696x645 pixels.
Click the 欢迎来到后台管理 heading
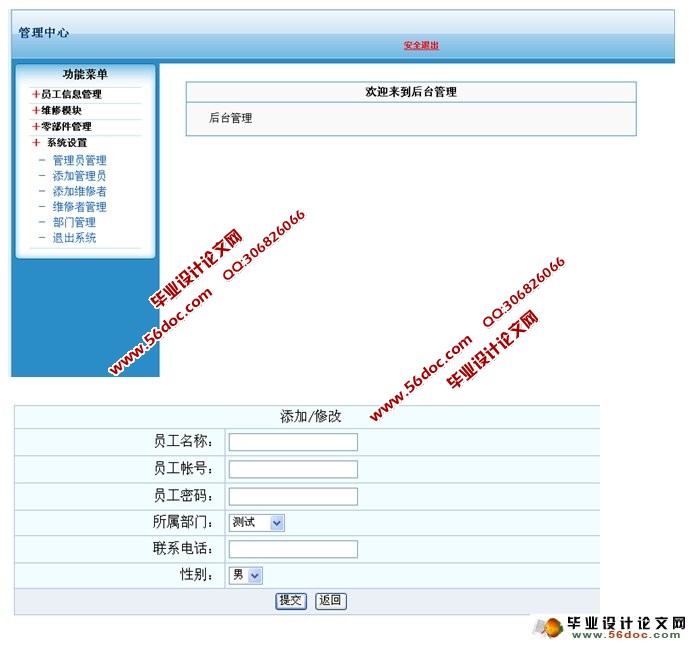click(411, 92)
